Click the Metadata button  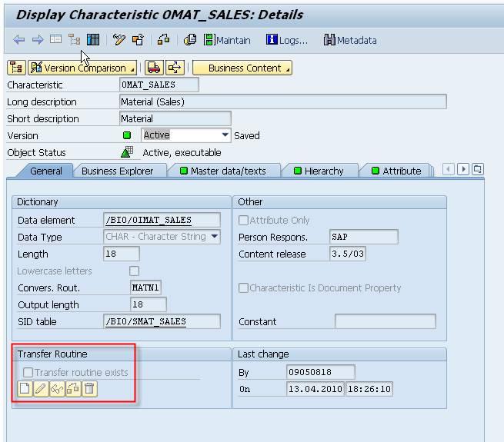click(x=350, y=40)
